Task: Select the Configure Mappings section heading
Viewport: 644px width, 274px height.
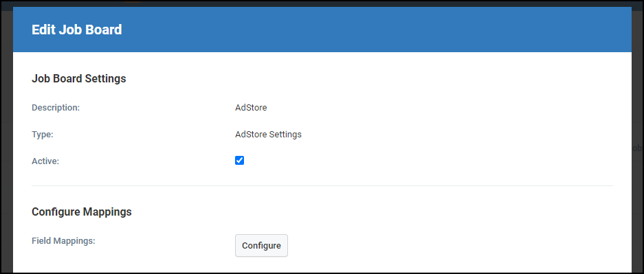Action: pyautogui.click(x=82, y=212)
